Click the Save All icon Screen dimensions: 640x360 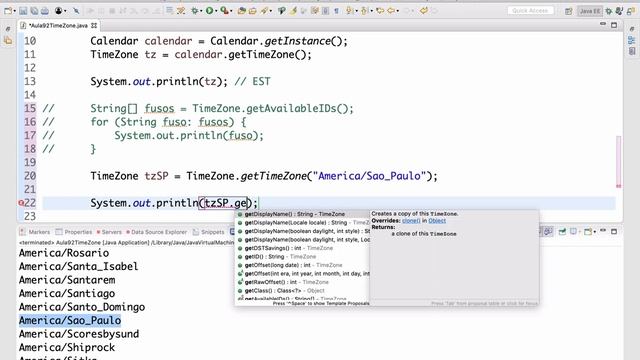pyautogui.click(x=34, y=11)
